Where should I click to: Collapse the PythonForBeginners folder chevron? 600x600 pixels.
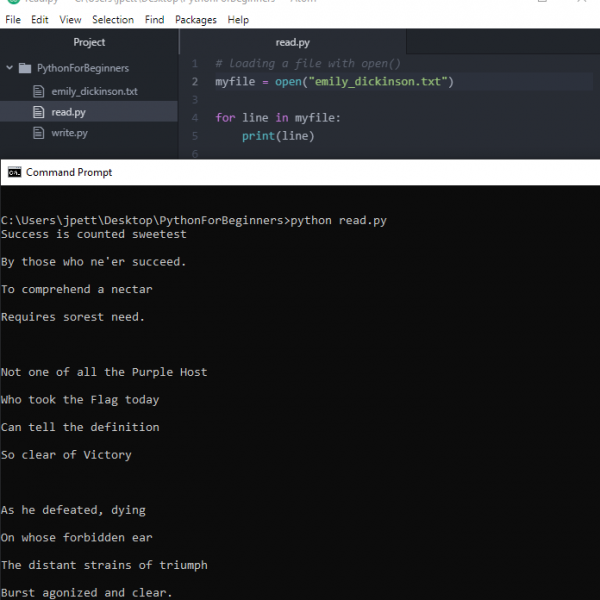click(10, 68)
